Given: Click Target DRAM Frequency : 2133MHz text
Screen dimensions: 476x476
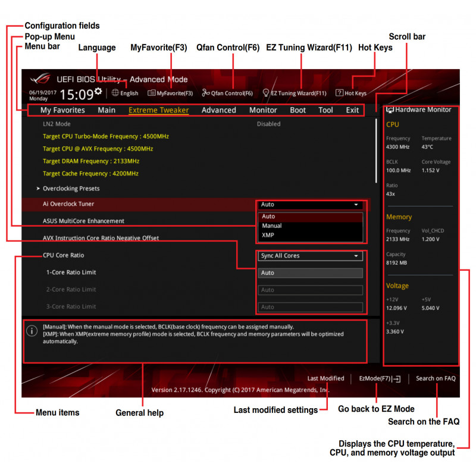Looking at the screenshot, I should point(91,161).
